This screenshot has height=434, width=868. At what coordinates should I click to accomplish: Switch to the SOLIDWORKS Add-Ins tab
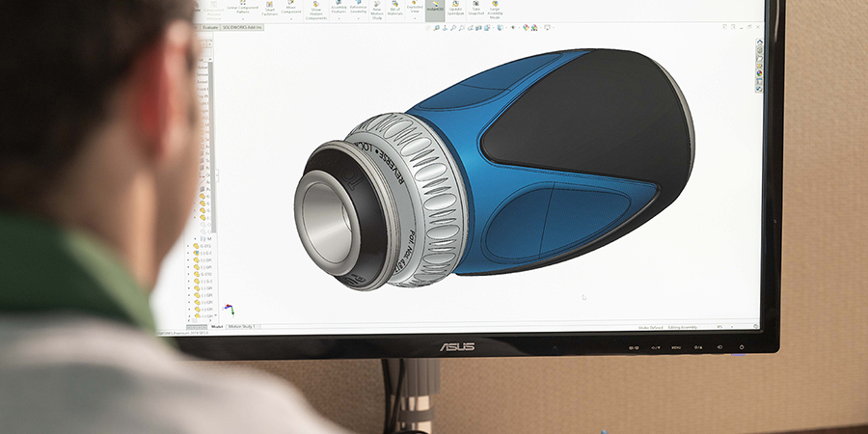(x=242, y=27)
